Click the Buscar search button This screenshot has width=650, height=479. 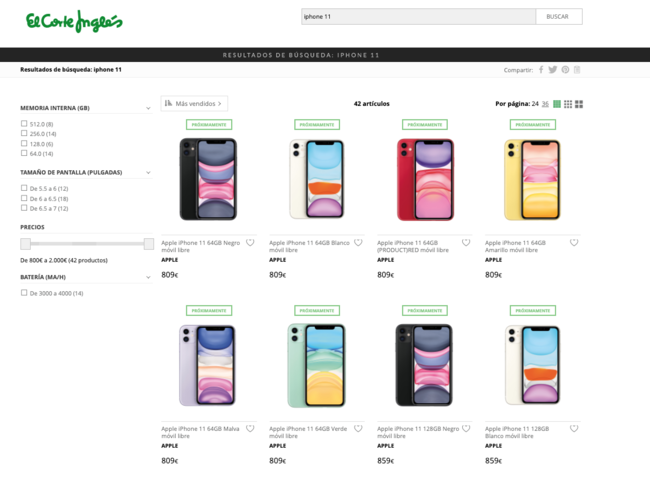click(558, 17)
